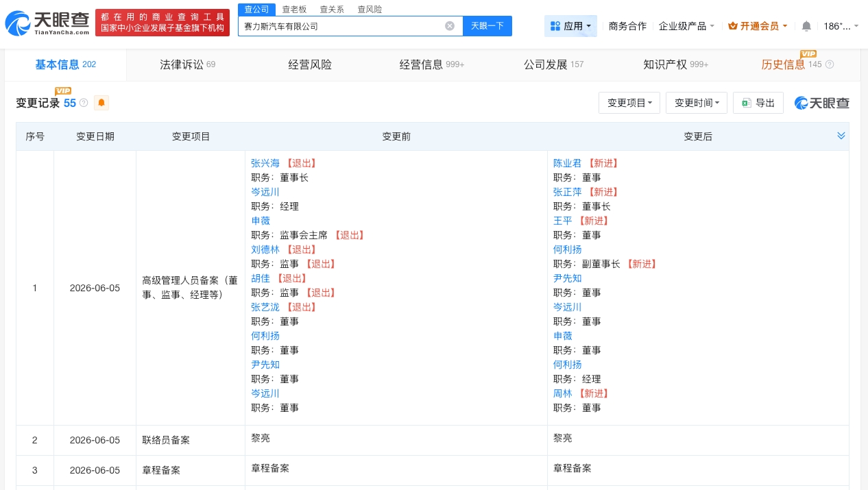Open 刘德林 profile link
868x490 pixels.
tap(265, 249)
